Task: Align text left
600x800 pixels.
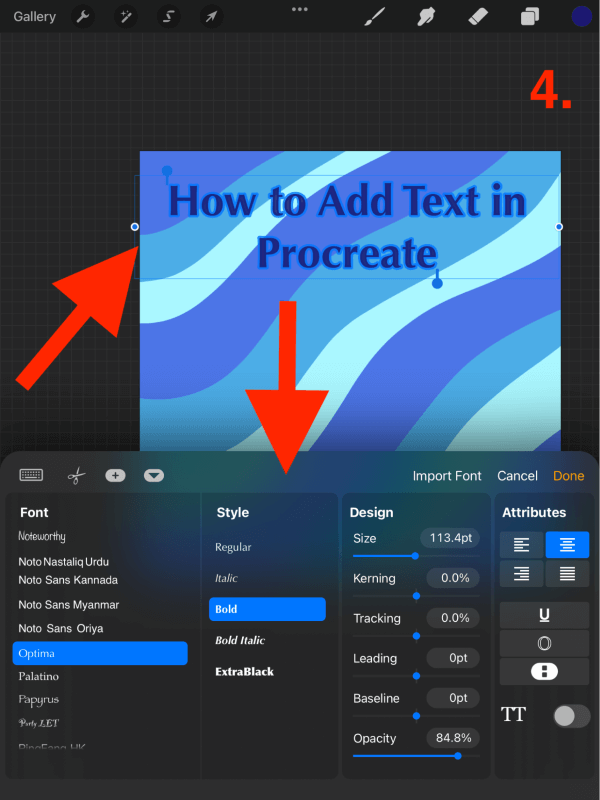Action: click(x=521, y=544)
